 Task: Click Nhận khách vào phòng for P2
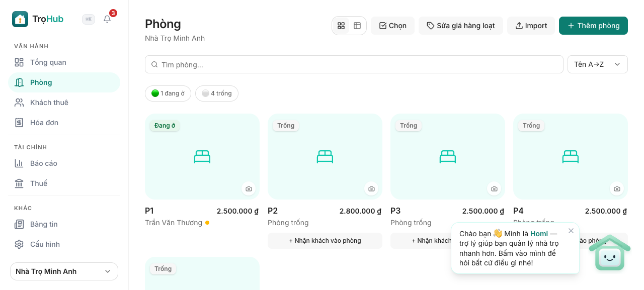click(325, 241)
